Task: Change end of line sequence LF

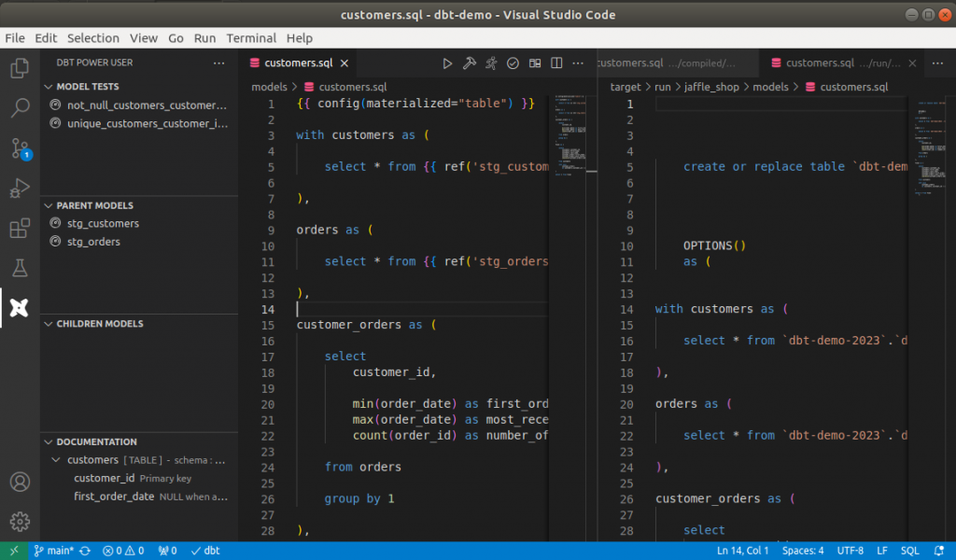Action: point(881,551)
